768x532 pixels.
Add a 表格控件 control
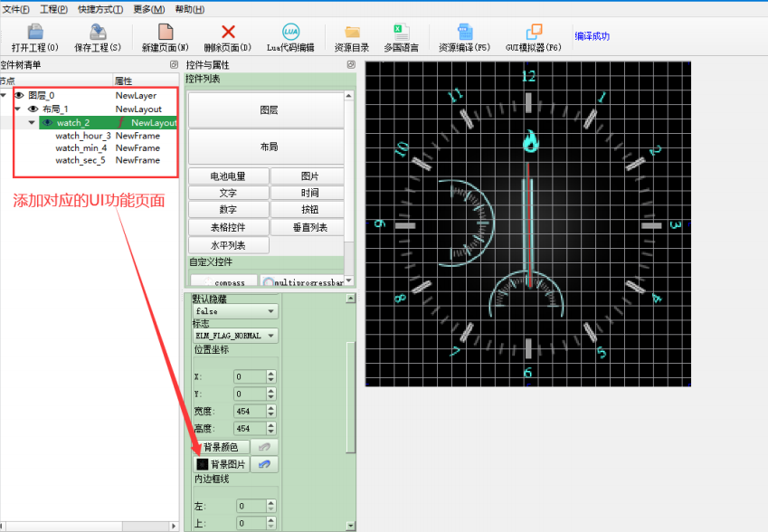click(x=229, y=227)
